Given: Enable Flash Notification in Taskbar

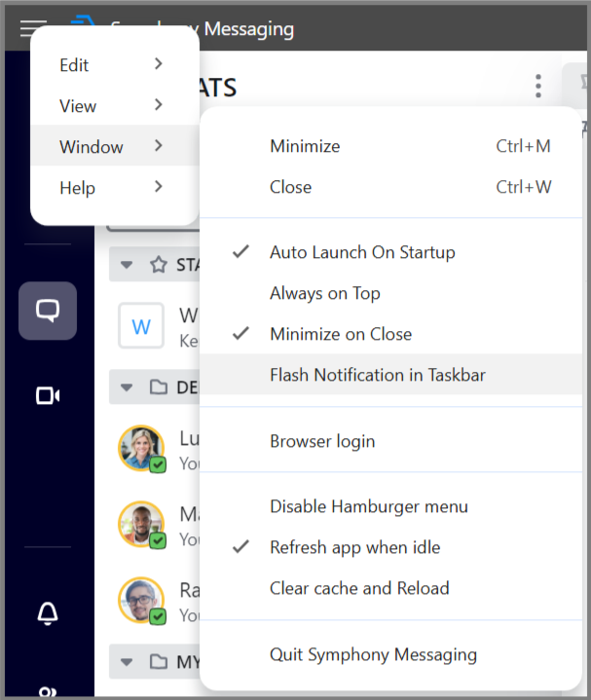Looking at the screenshot, I should coord(390,375).
